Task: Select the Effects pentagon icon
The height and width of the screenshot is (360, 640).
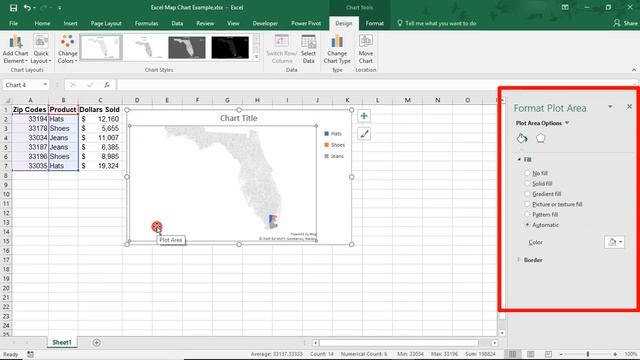Action: (x=540, y=138)
